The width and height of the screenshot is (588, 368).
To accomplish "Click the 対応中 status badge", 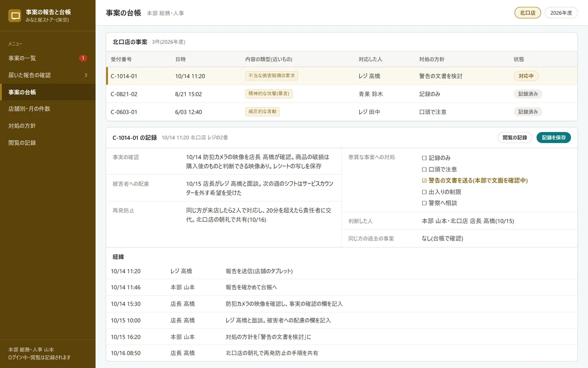I will tap(526, 76).
